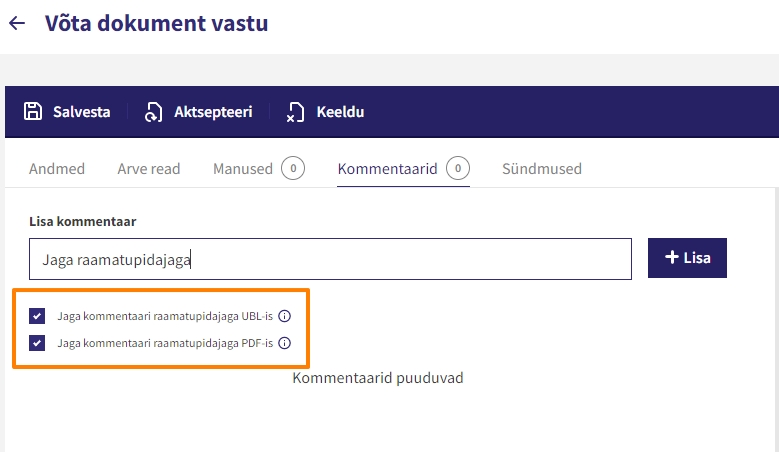Click the Salvesta button label
779x452 pixels.
(x=81, y=112)
